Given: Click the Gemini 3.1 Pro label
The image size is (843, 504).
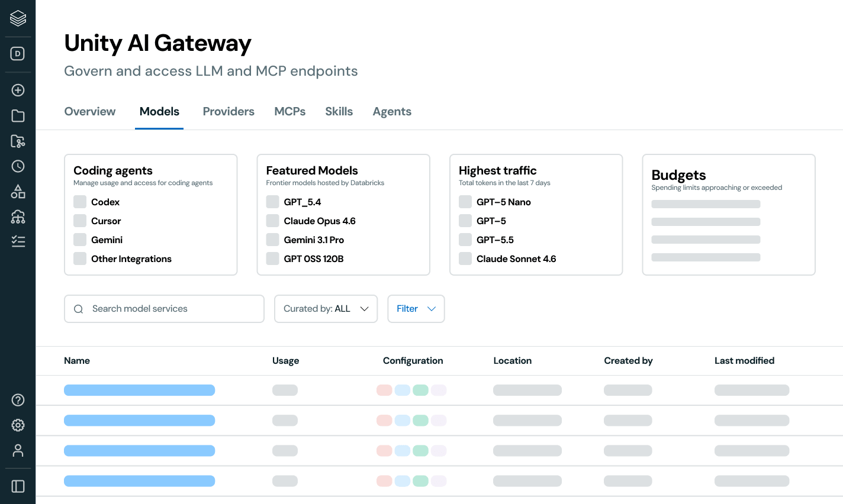Looking at the screenshot, I should (x=314, y=240).
